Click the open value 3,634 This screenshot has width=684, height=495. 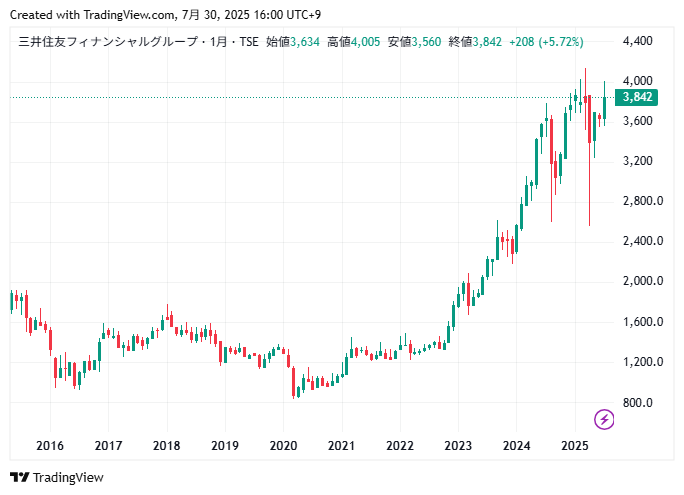[x=305, y=42]
